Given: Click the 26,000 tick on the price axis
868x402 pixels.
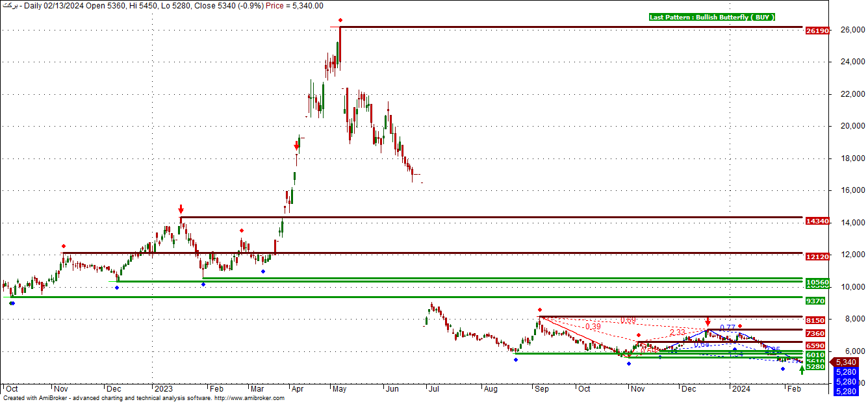Looking at the screenshot, I should click(x=849, y=31).
